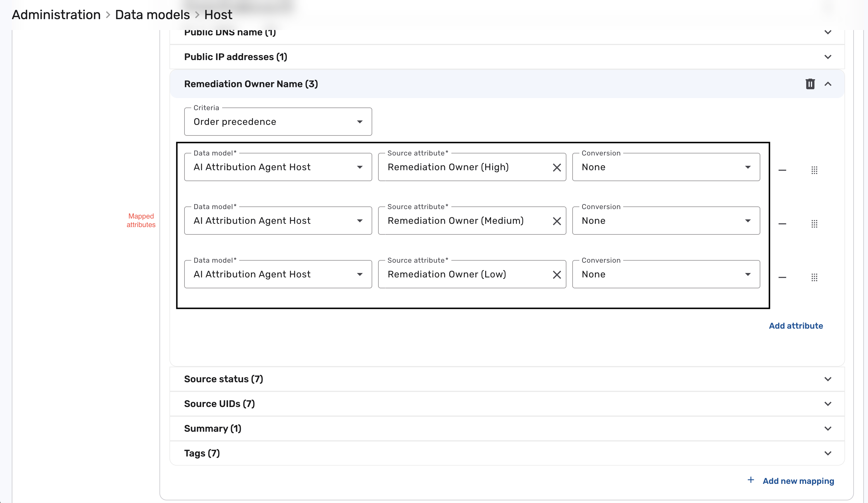Expand the Public DNS name section
This screenshot has height=503, width=868.
pos(828,32)
